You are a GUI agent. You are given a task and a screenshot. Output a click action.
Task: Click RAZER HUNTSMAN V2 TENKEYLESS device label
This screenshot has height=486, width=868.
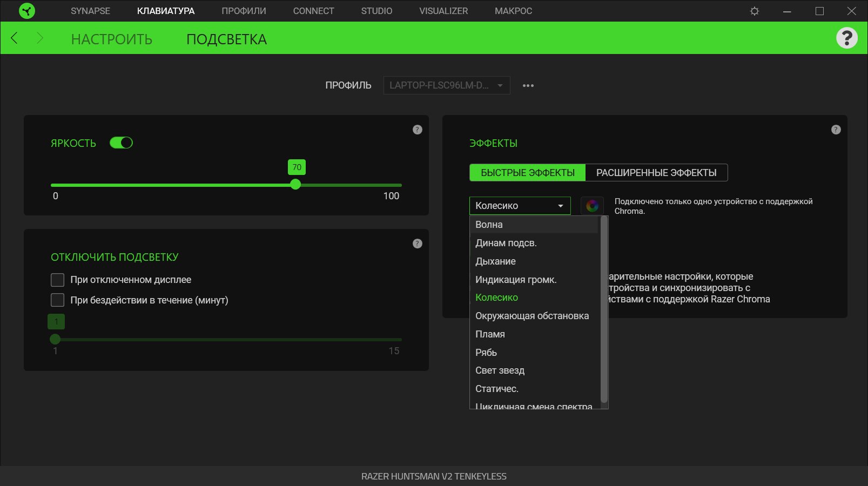click(x=434, y=476)
